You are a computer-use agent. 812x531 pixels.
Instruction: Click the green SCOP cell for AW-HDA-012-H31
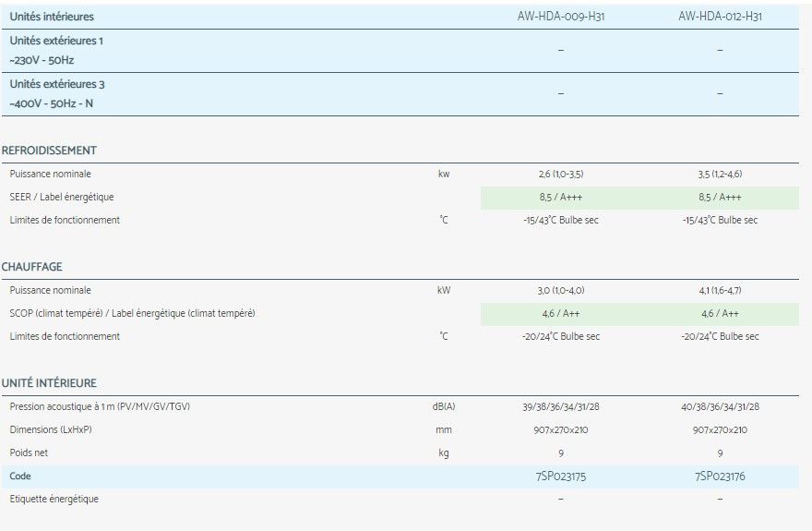(x=720, y=314)
